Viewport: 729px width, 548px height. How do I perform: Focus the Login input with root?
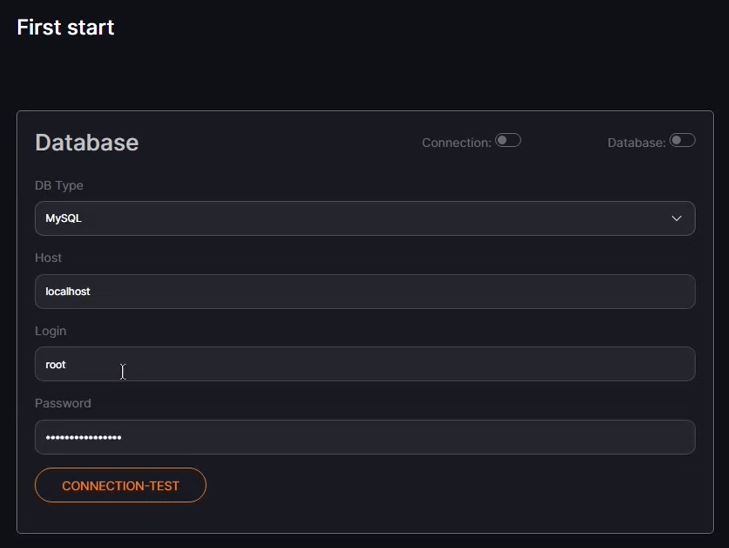(365, 364)
